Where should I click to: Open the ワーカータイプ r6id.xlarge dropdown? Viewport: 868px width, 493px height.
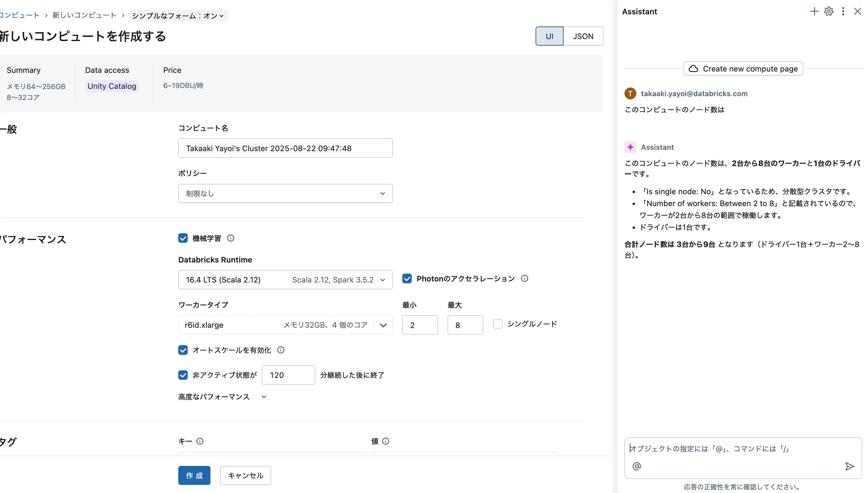[x=285, y=325]
